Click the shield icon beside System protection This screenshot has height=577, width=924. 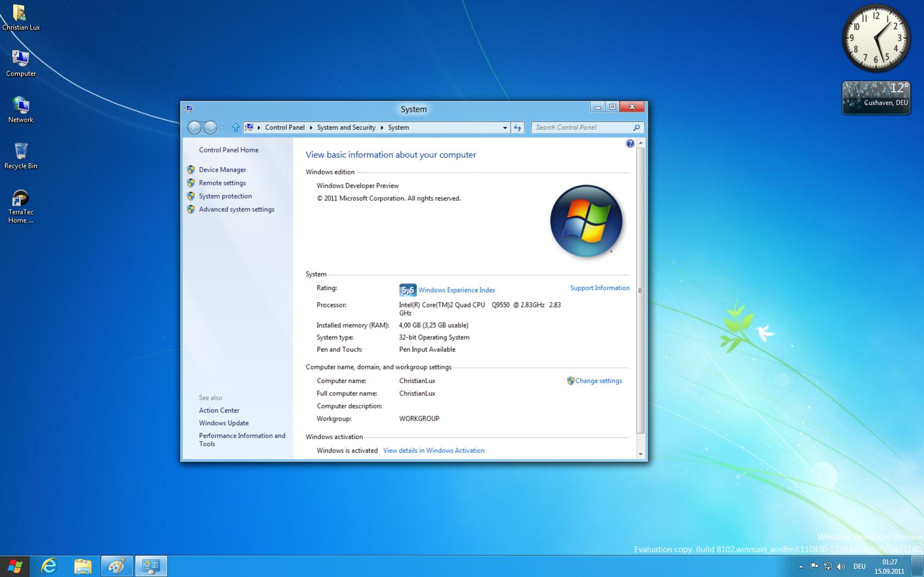point(191,196)
